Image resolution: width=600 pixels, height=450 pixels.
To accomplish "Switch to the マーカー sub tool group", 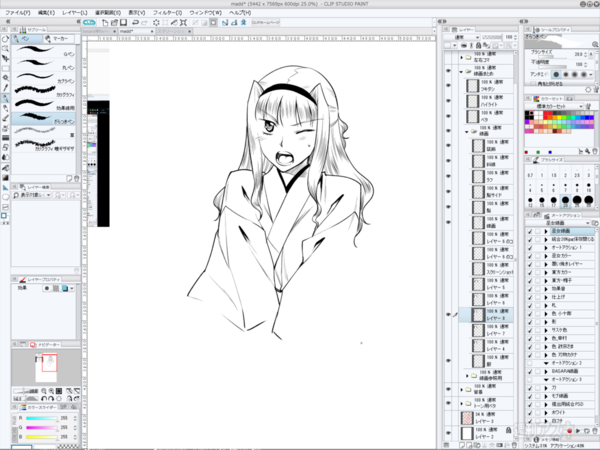I will 61,39.
